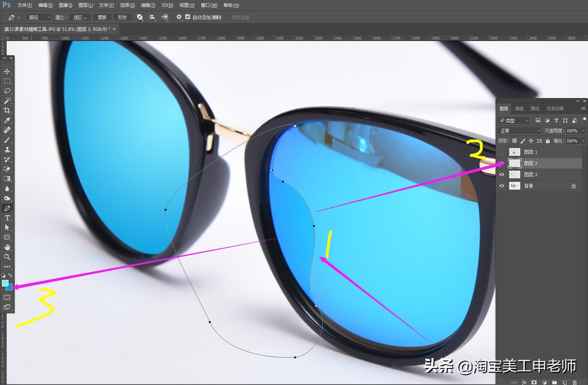The width and height of the screenshot is (588, 385).
Task: Click the add layer style fx icon
Action: click(524, 382)
